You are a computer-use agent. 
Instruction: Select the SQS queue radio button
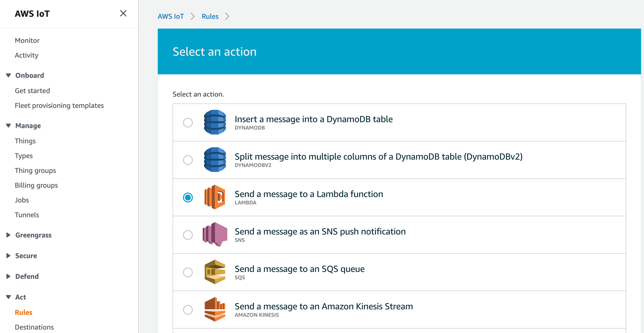(x=188, y=272)
